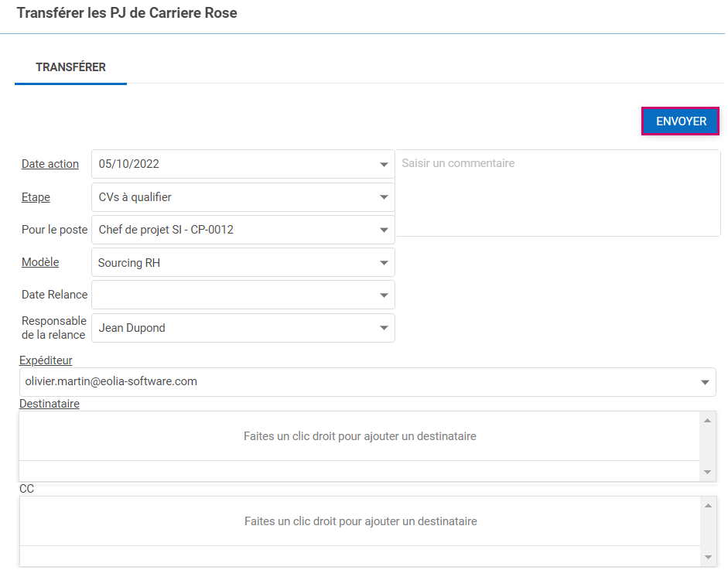
Task: Click the Date action underlined label
Action: tap(50, 164)
